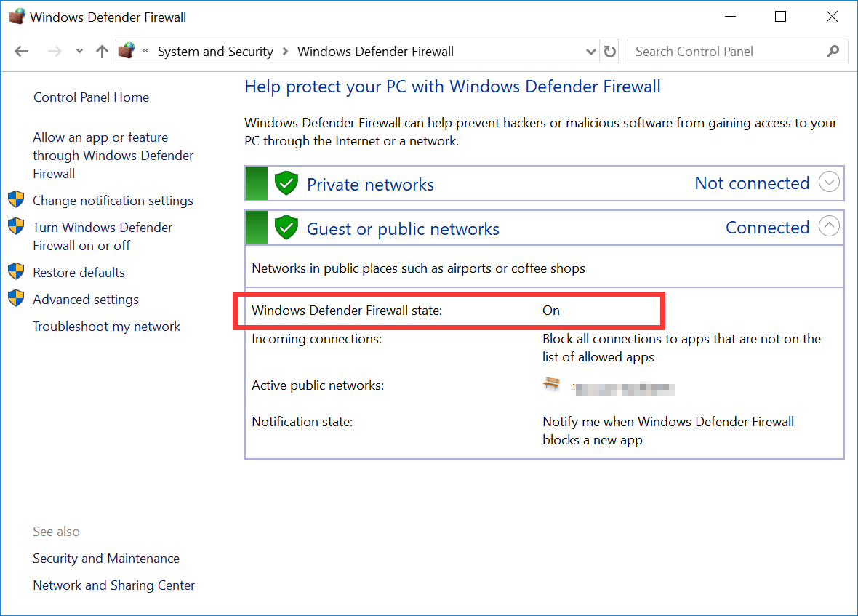The height and width of the screenshot is (616, 858).
Task: Click the search magnifier icon
Action: click(x=833, y=51)
